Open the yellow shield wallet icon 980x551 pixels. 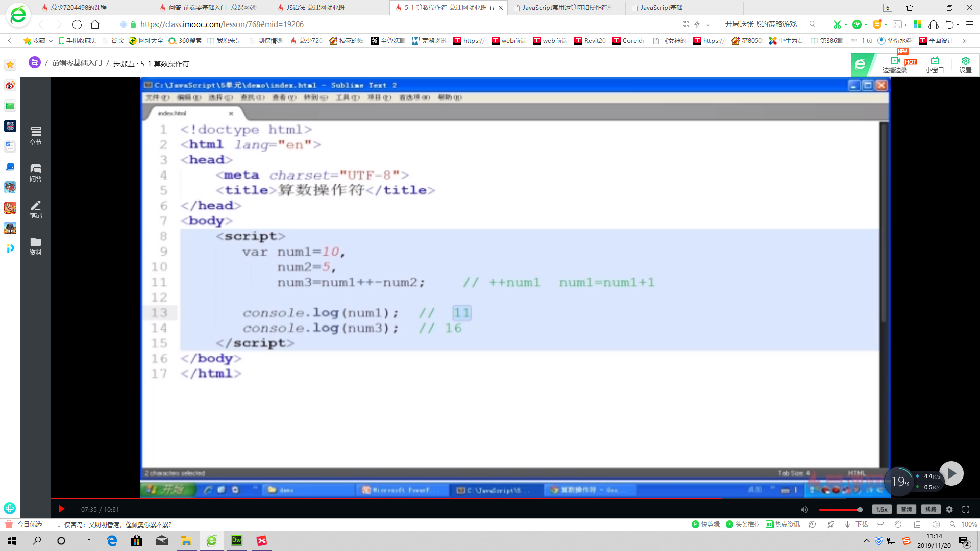click(x=877, y=24)
